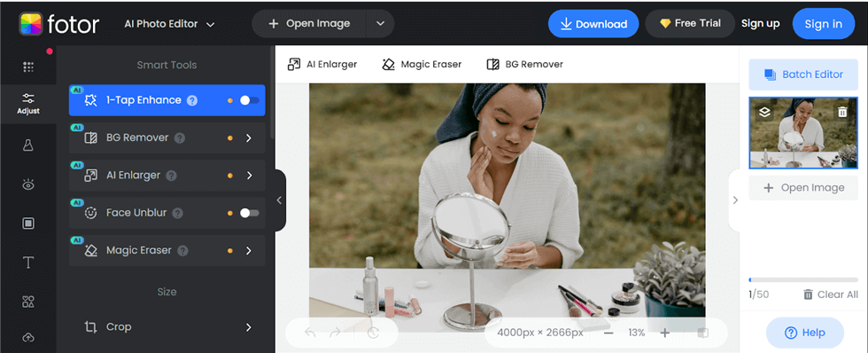Toggle the 1-Tap Enhance switch

[249, 100]
